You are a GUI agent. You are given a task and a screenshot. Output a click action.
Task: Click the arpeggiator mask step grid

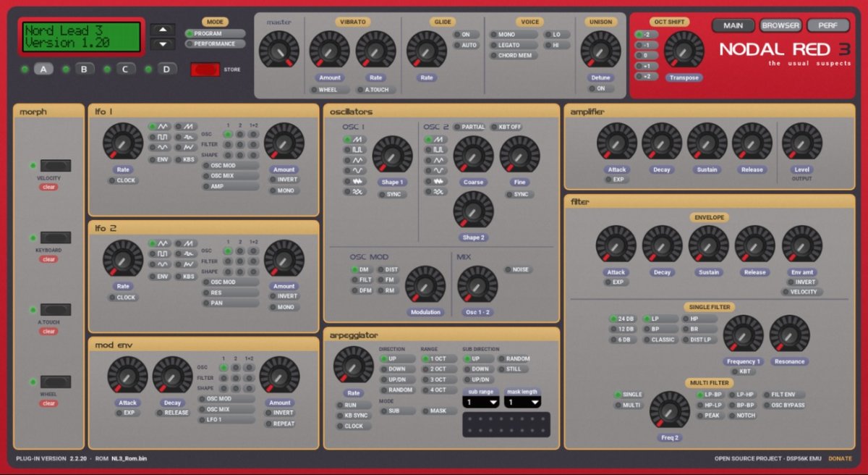[x=506, y=424]
